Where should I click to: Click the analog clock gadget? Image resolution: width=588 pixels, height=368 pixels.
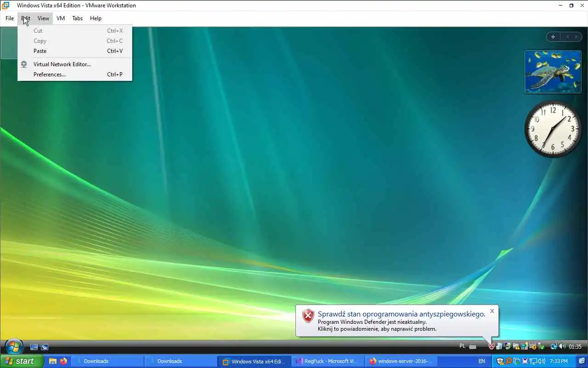tap(553, 129)
